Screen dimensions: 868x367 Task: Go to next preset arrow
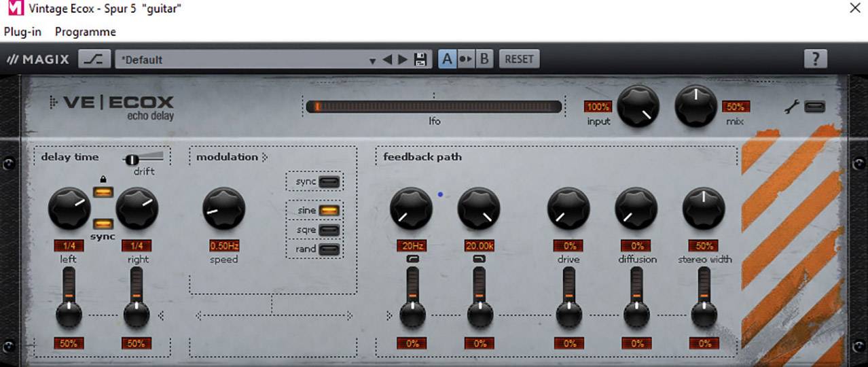pyautogui.click(x=403, y=59)
